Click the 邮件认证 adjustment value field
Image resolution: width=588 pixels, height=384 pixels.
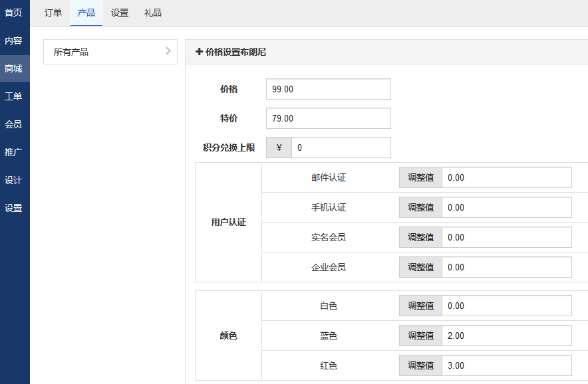506,177
